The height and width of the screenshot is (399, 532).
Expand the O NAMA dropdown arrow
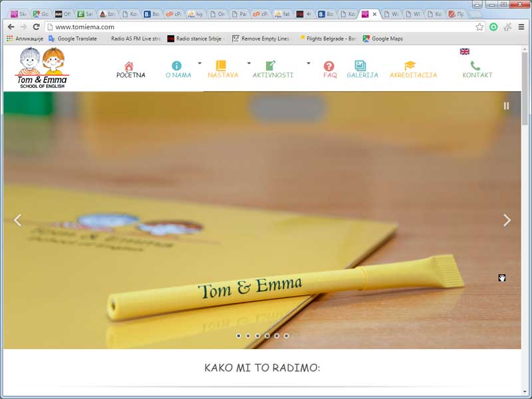pyautogui.click(x=199, y=63)
